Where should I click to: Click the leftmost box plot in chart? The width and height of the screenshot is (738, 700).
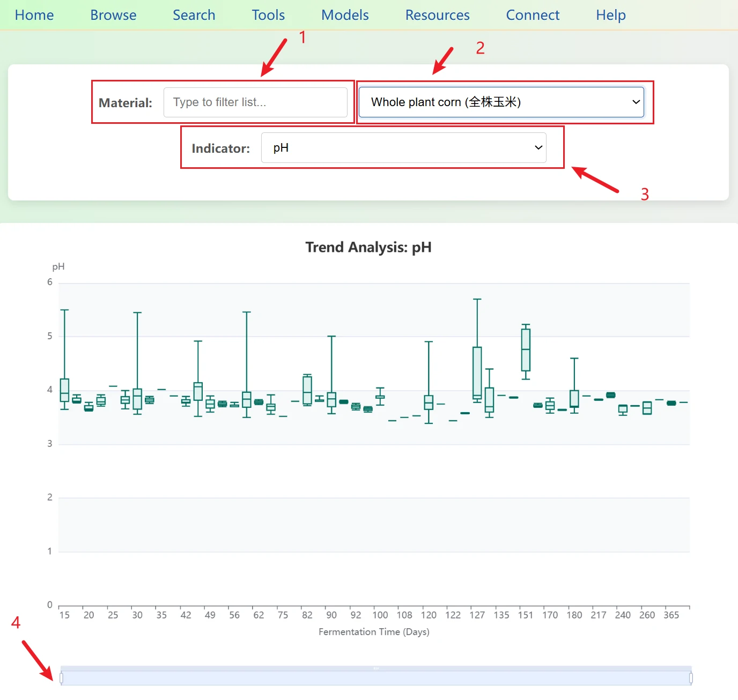64,390
